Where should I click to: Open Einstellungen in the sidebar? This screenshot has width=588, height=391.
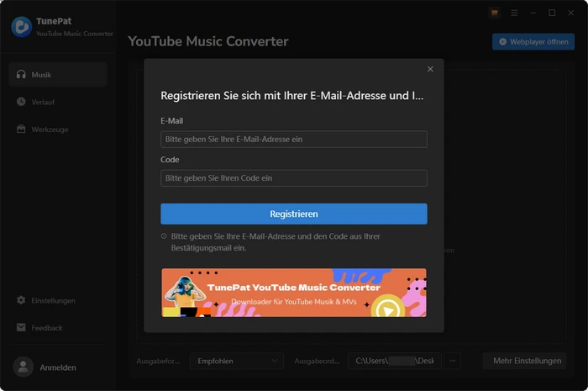pos(58,300)
